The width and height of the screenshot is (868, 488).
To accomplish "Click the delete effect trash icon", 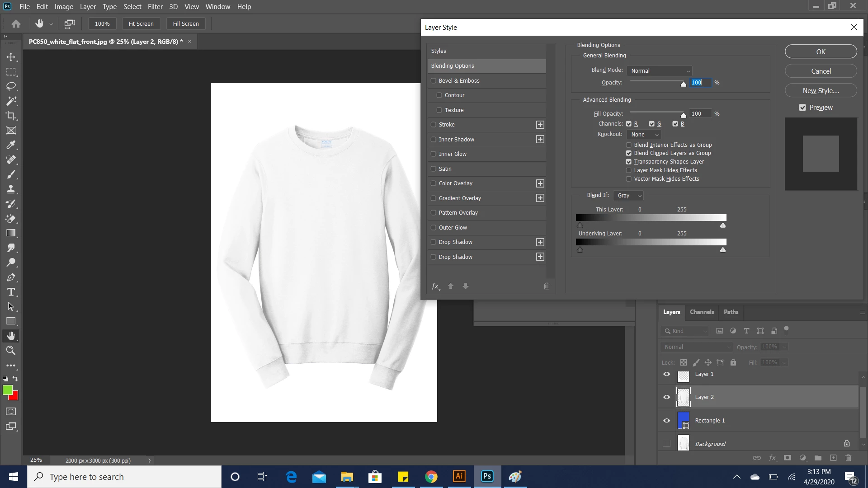I will coord(547,286).
